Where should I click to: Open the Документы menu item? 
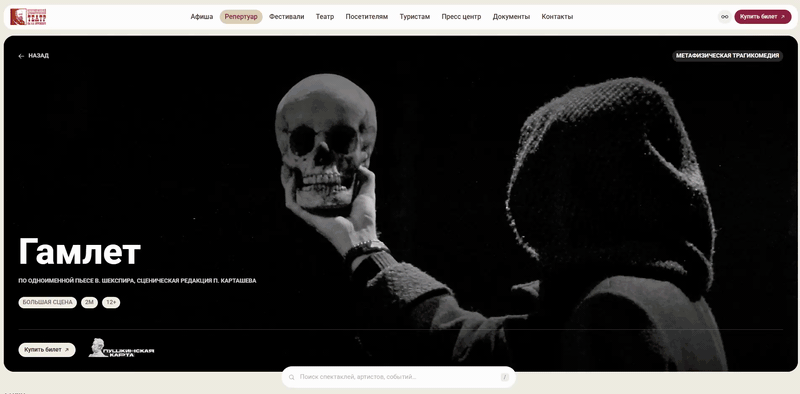click(x=511, y=17)
